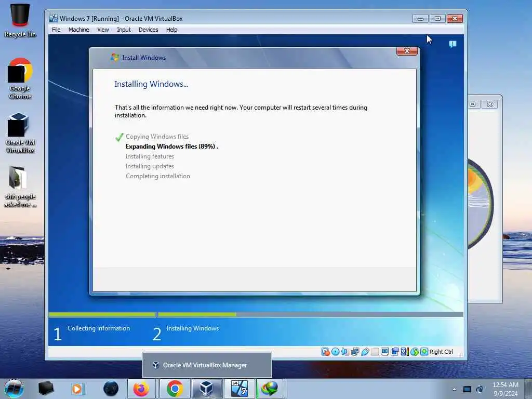Open the media player taskbar icon
This screenshot has width=532, height=399.
tap(77, 389)
